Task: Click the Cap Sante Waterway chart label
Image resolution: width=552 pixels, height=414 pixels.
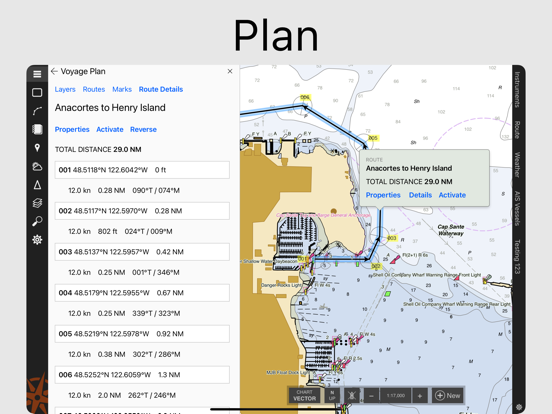Action: pos(451,230)
